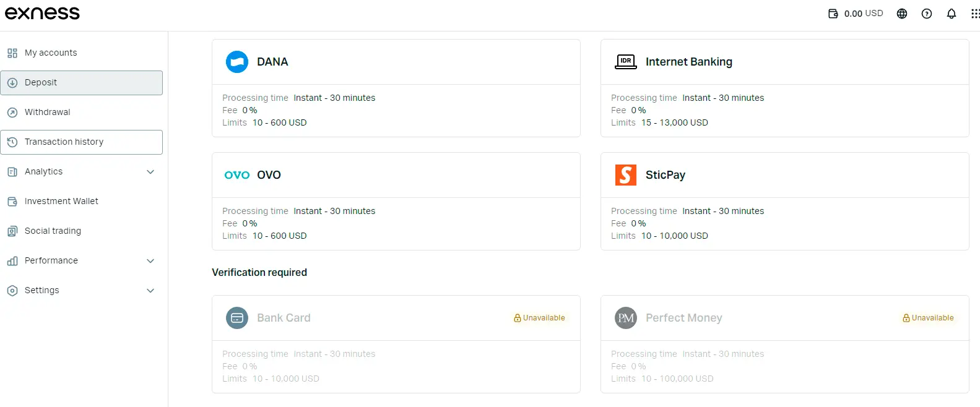Click the language globe icon
This screenshot has height=407, width=980.
click(902, 14)
